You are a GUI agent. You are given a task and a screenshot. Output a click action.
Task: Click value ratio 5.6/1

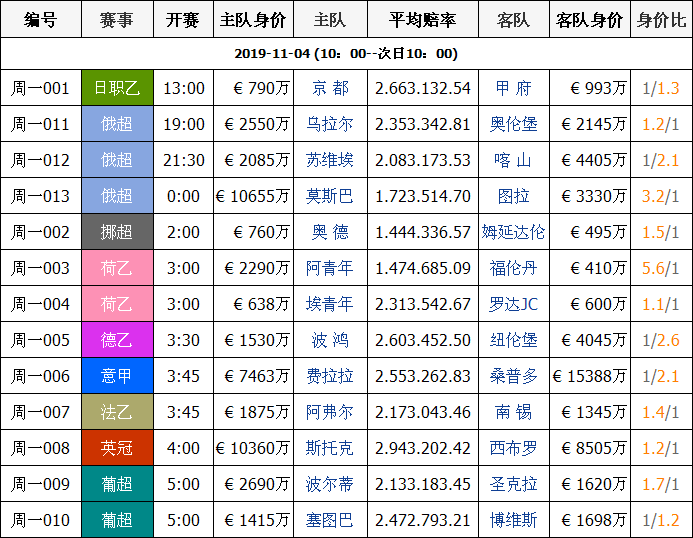pos(661,268)
